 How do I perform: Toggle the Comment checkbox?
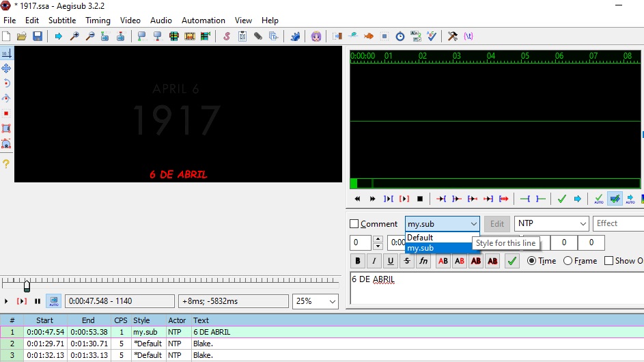pos(354,224)
